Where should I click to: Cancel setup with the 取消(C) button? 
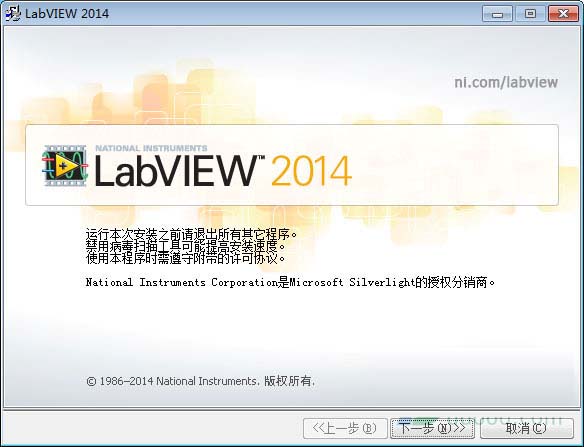click(526, 428)
